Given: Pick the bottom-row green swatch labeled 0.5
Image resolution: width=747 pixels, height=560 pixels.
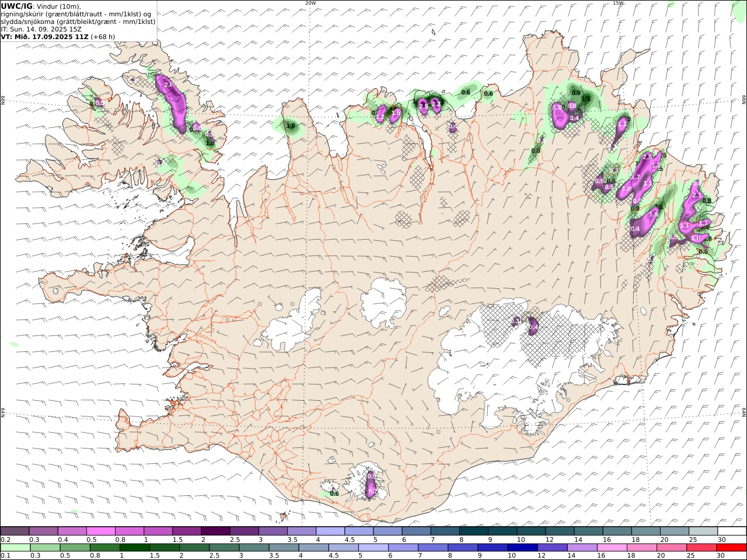Looking at the screenshot, I should (75, 547).
